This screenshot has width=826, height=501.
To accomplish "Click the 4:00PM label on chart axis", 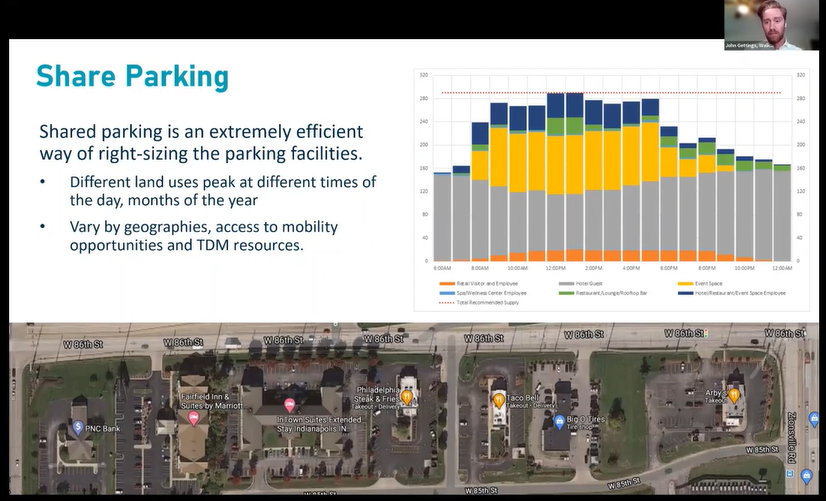I will (x=631, y=269).
